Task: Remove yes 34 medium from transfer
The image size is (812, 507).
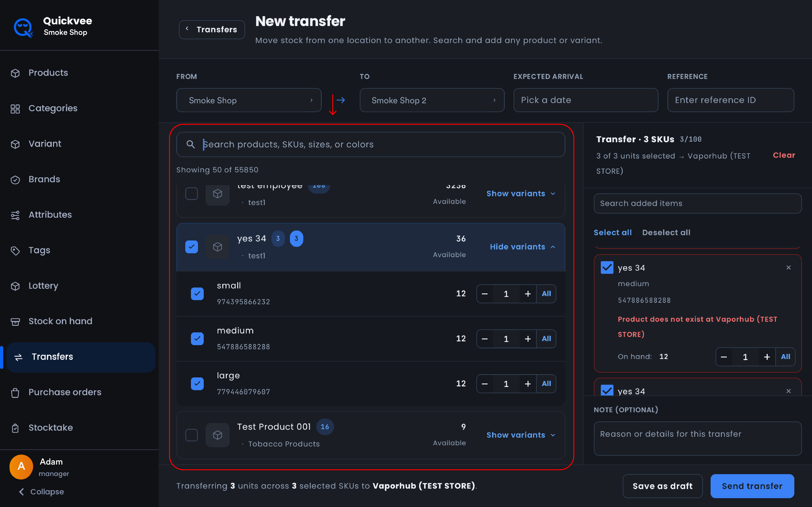Action: (789, 268)
